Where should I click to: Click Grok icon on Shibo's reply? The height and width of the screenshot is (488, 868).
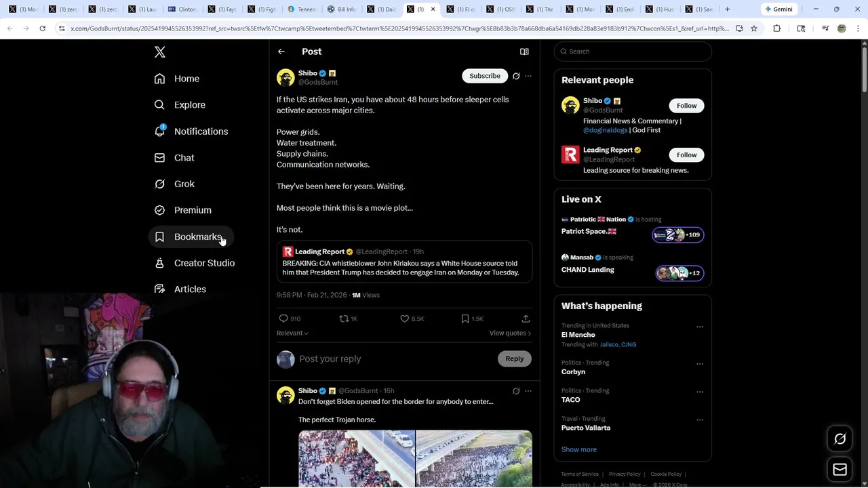[516, 391]
